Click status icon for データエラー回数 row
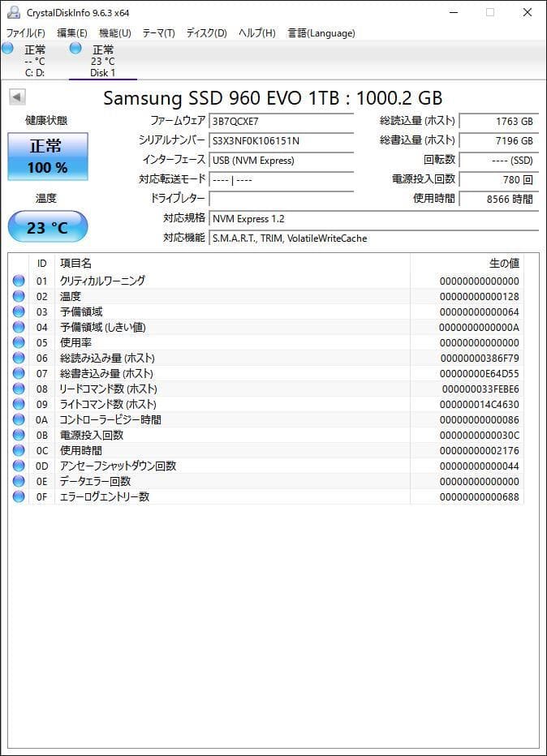This screenshot has width=547, height=756. tap(19, 481)
